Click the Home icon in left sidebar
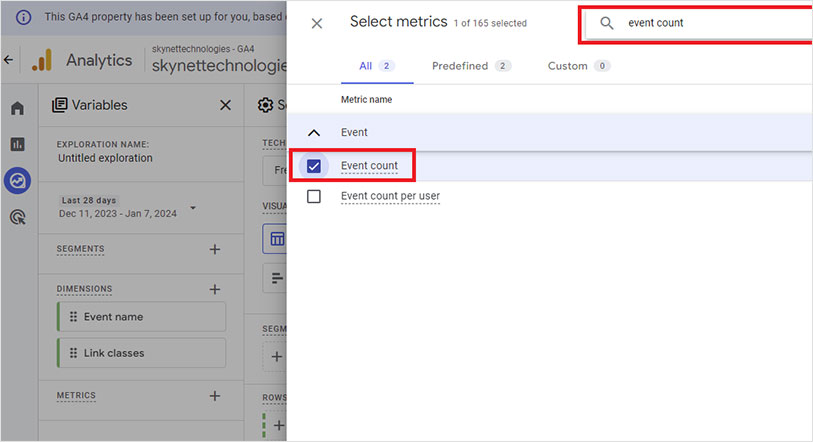Image resolution: width=813 pixels, height=442 pixels. pyautogui.click(x=17, y=108)
